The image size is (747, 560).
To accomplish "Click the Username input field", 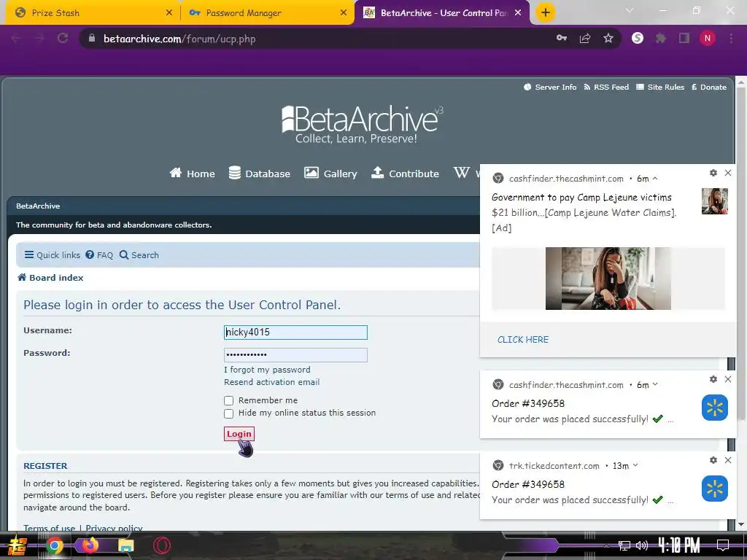I will pos(295,332).
